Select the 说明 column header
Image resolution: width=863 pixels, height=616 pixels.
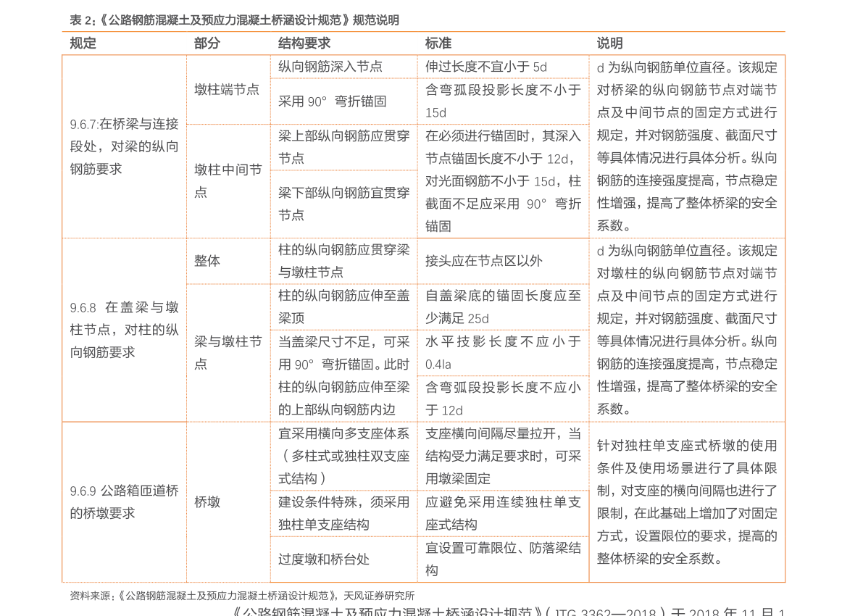(x=609, y=43)
